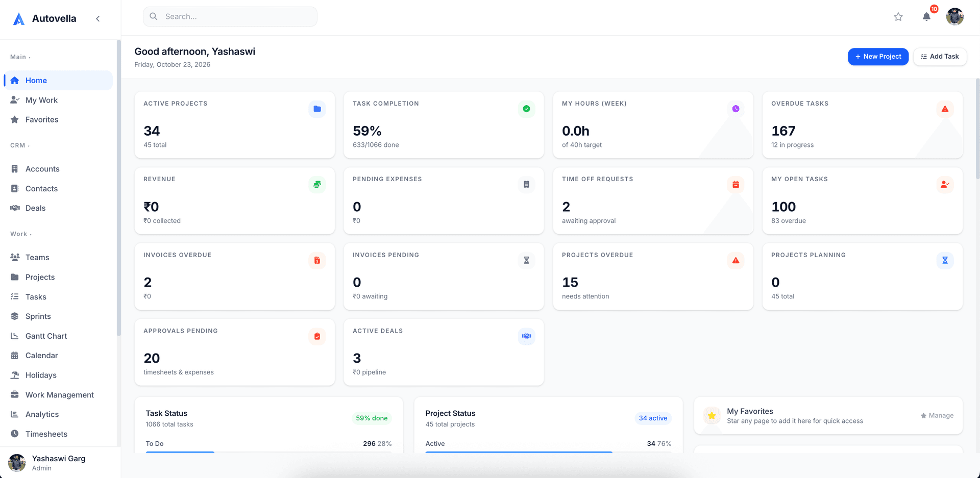Click the sidebar scrollbar
The width and height of the screenshot is (980, 478).
pyautogui.click(x=119, y=188)
